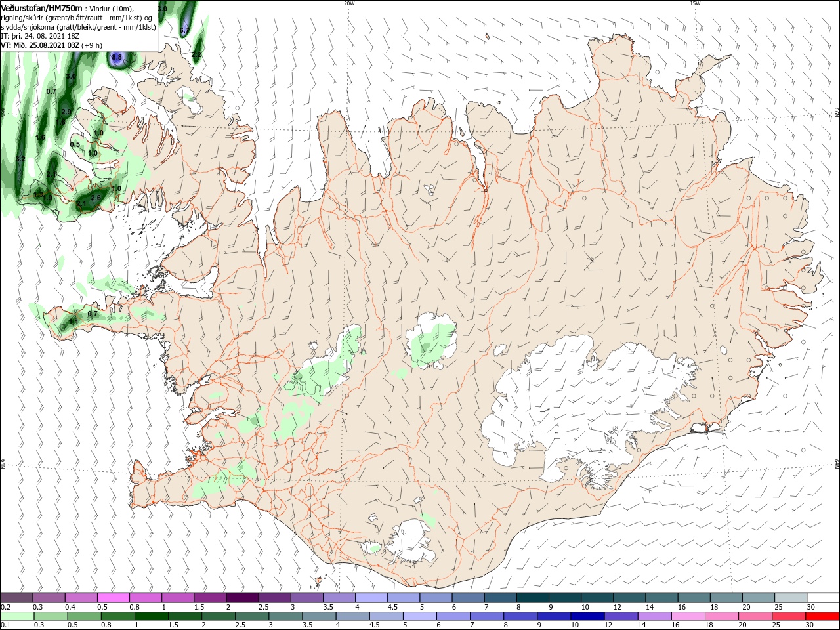Select the lightest green first swatch of lower legend

(x=16, y=616)
